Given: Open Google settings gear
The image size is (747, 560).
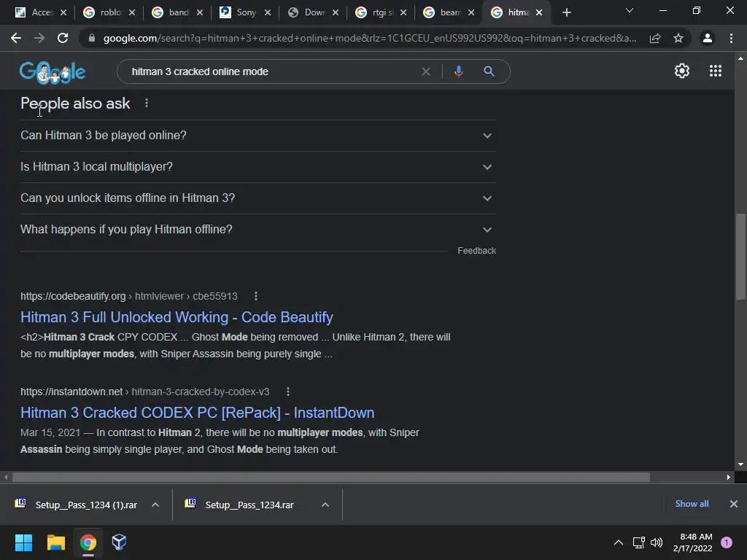Looking at the screenshot, I should pos(682,71).
